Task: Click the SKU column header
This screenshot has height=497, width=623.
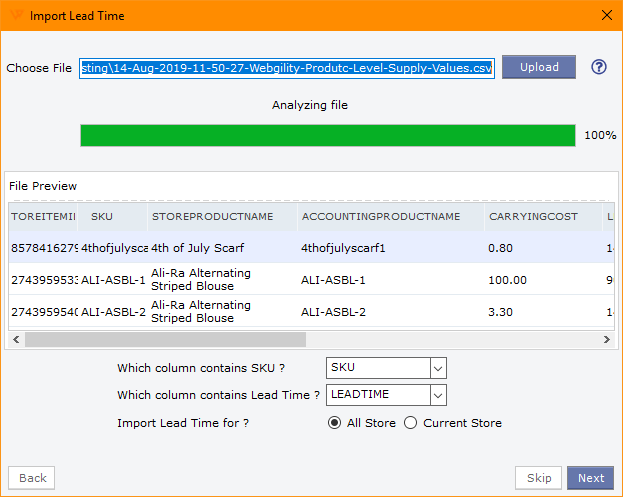Action: [x=102, y=216]
